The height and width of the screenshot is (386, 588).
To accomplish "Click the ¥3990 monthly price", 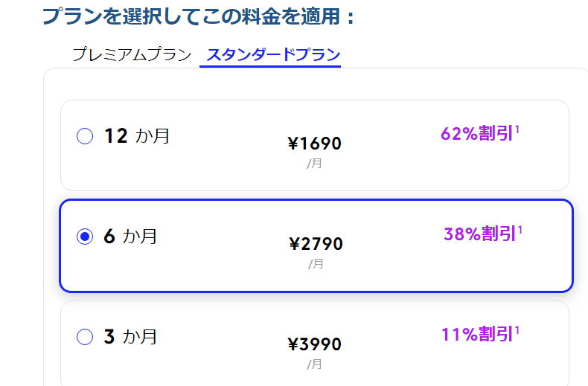I will coord(315,344).
